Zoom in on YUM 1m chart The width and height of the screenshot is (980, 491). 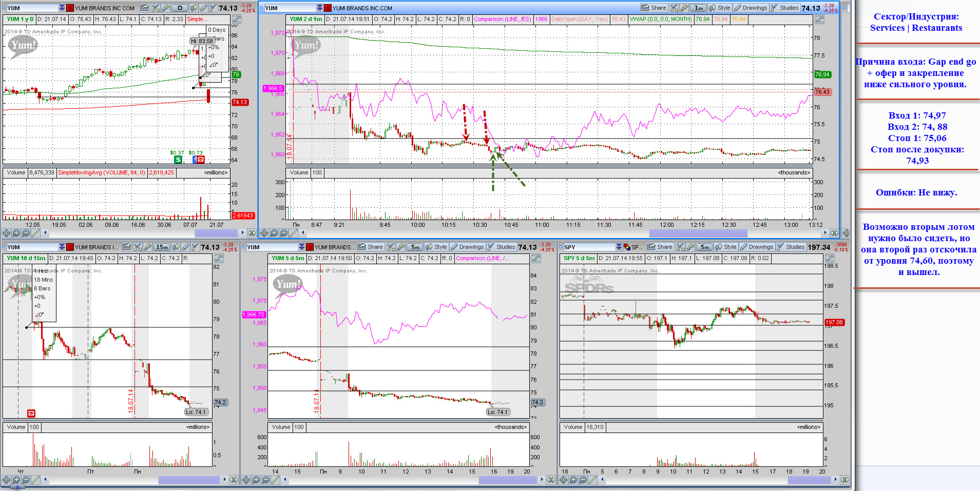[x=274, y=233]
